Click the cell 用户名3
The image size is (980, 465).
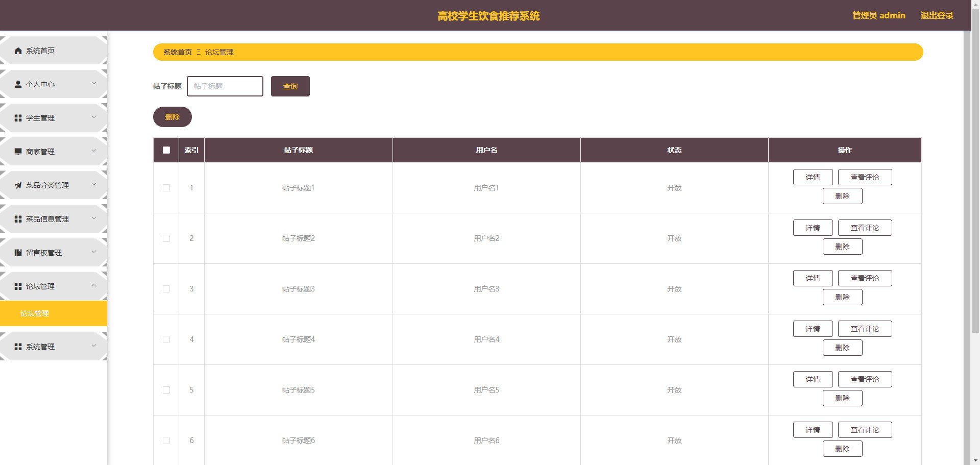pos(486,289)
